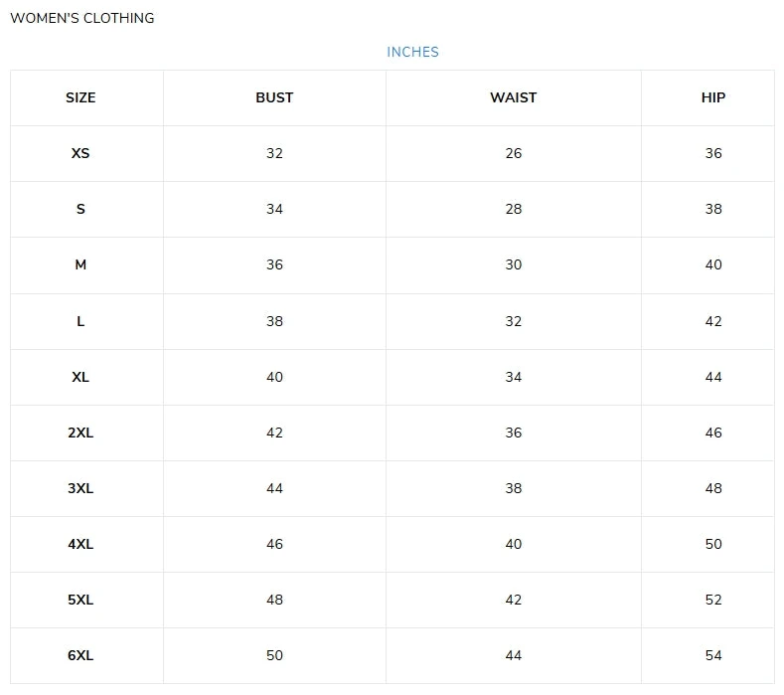784x695 pixels.
Task: Select the XS size row label
Action: 80,153
